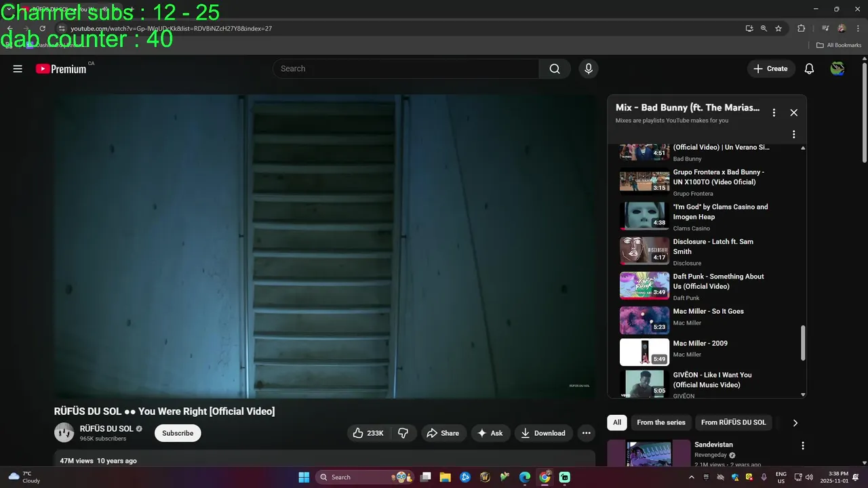Click the Windows taskbar Search box

(x=366, y=477)
